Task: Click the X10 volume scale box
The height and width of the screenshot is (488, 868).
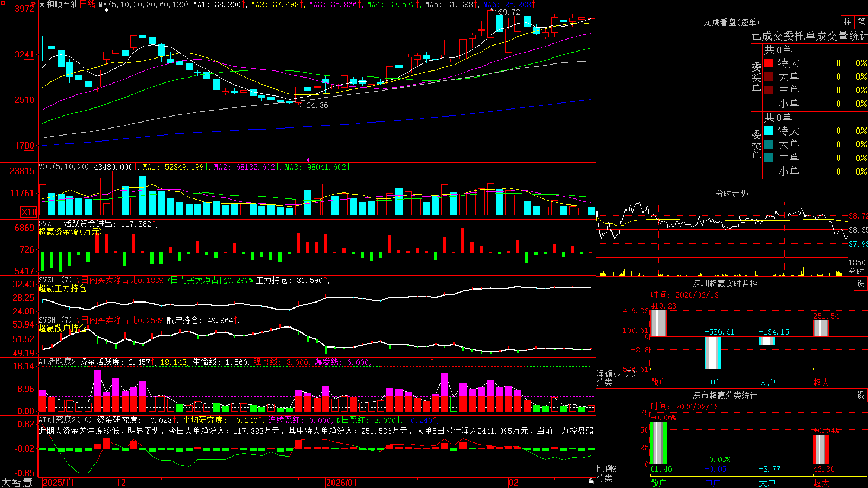Action: pyautogui.click(x=29, y=212)
